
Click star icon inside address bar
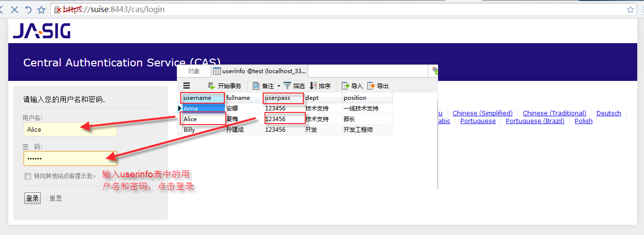[x=630, y=9]
